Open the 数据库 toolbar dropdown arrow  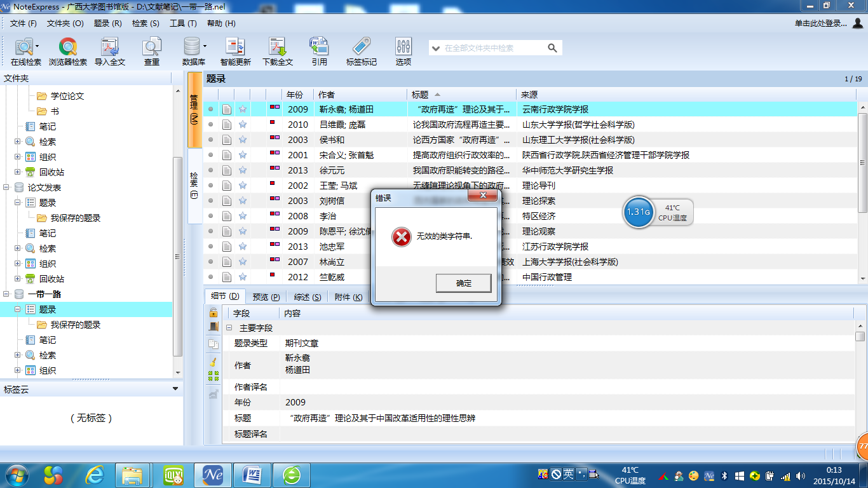click(205, 46)
